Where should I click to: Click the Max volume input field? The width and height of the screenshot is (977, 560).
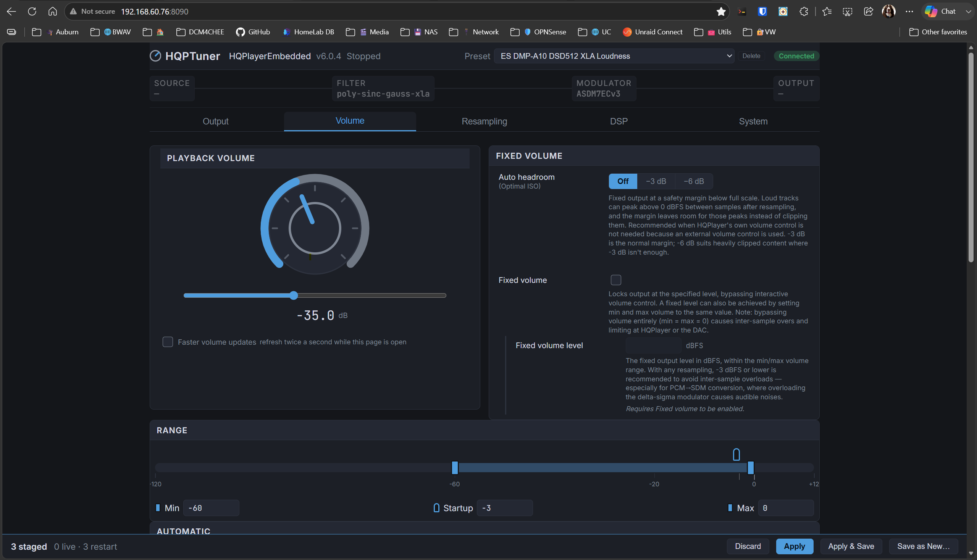(786, 508)
